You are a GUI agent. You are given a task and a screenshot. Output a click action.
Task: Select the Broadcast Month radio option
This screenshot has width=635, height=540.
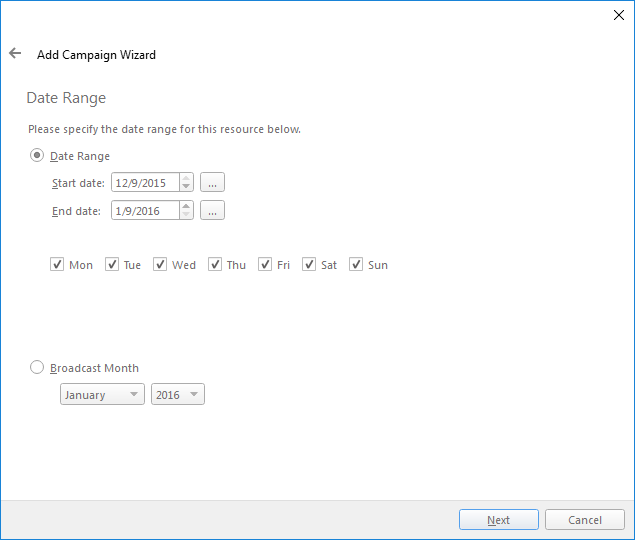tap(37, 367)
